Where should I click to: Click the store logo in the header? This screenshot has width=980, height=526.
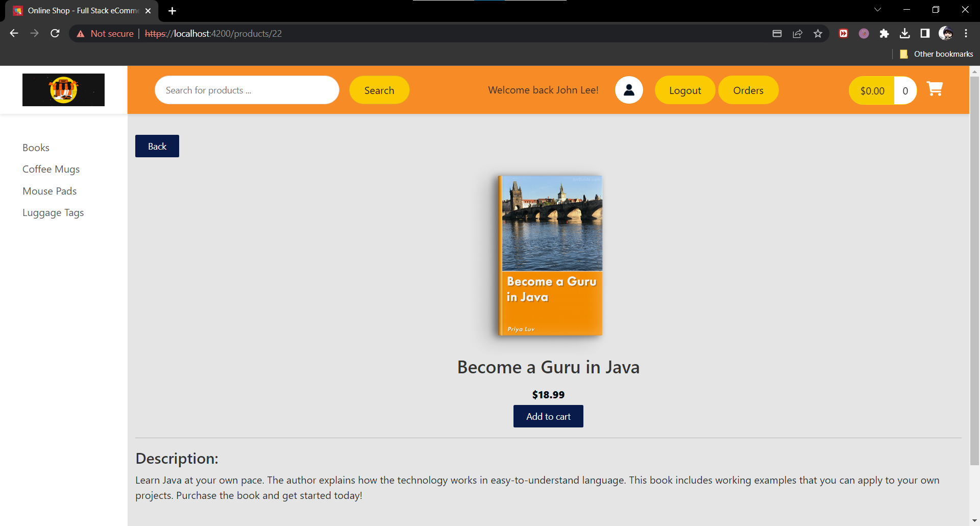63,89
